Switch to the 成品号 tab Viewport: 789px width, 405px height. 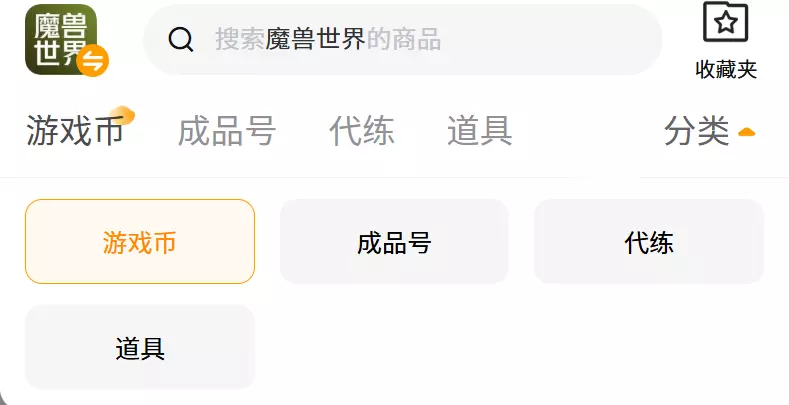click(x=226, y=131)
